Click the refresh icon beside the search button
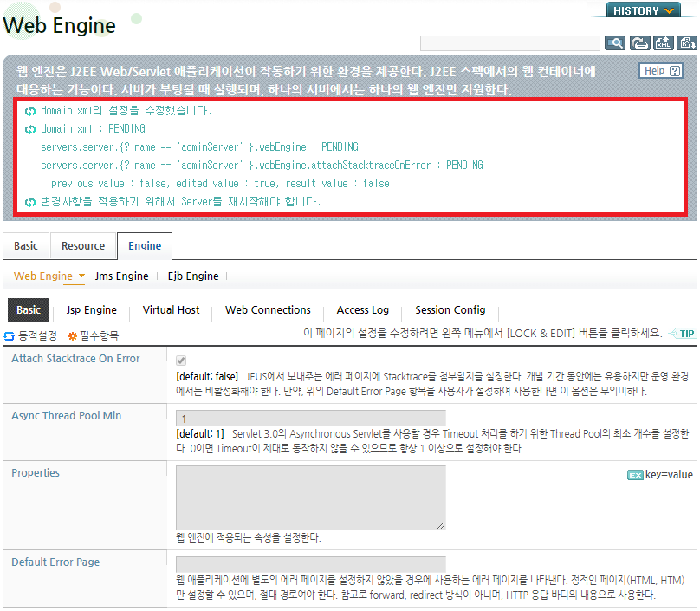The height and width of the screenshot is (611, 700). coord(639,43)
